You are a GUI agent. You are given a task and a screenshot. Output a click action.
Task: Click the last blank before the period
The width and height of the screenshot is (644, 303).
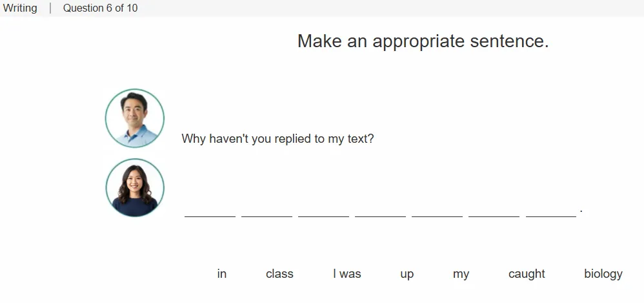coord(551,211)
